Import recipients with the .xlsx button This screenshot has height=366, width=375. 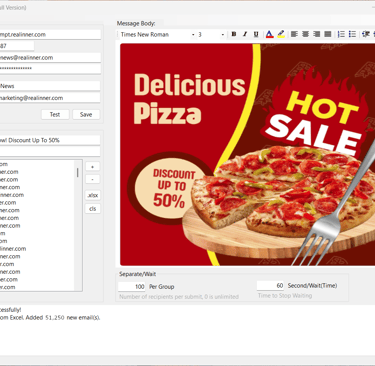[x=93, y=195]
